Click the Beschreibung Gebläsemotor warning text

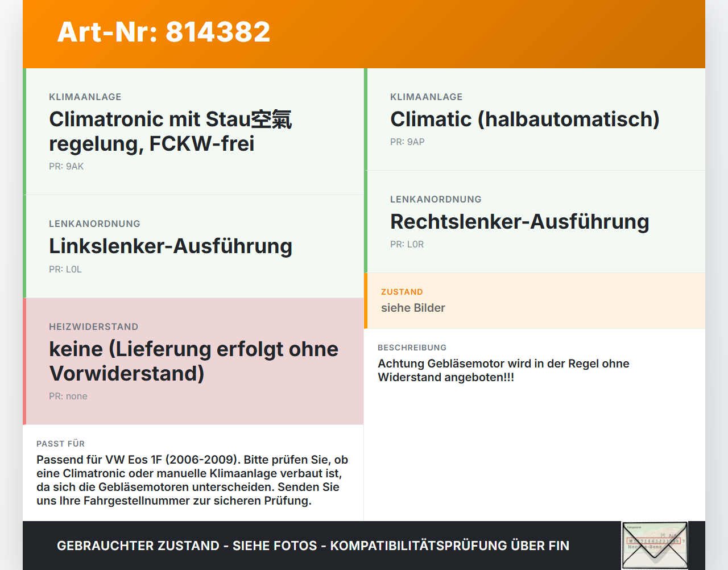[x=503, y=370]
